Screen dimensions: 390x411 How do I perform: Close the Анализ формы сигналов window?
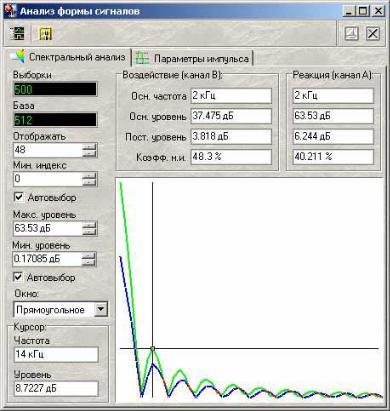point(378,11)
